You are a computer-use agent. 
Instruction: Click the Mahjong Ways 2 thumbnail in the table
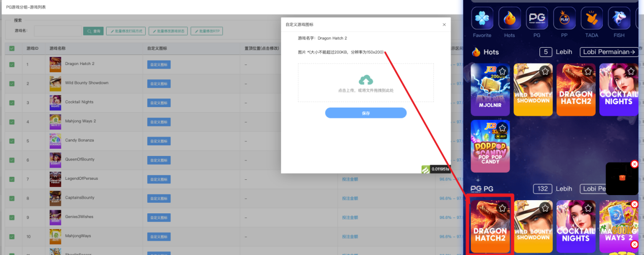[55, 121]
